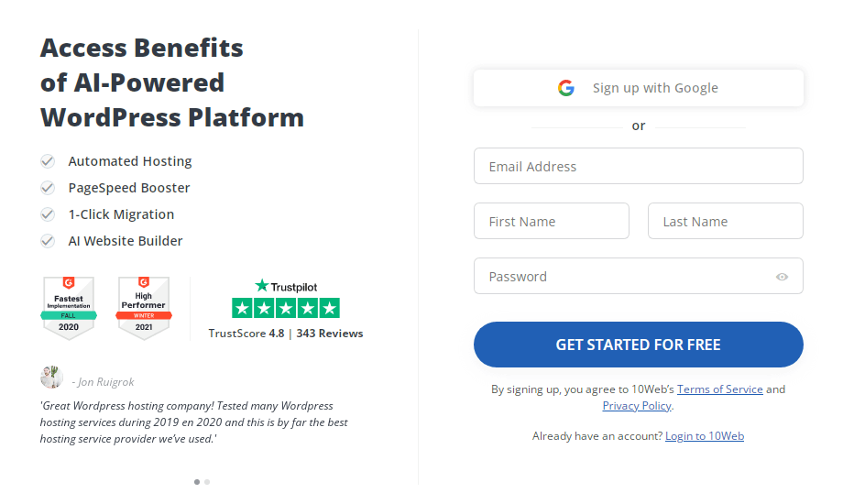Open the Terms of Service link
Image resolution: width=843 pixels, height=504 pixels.
pyautogui.click(x=719, y=389)
